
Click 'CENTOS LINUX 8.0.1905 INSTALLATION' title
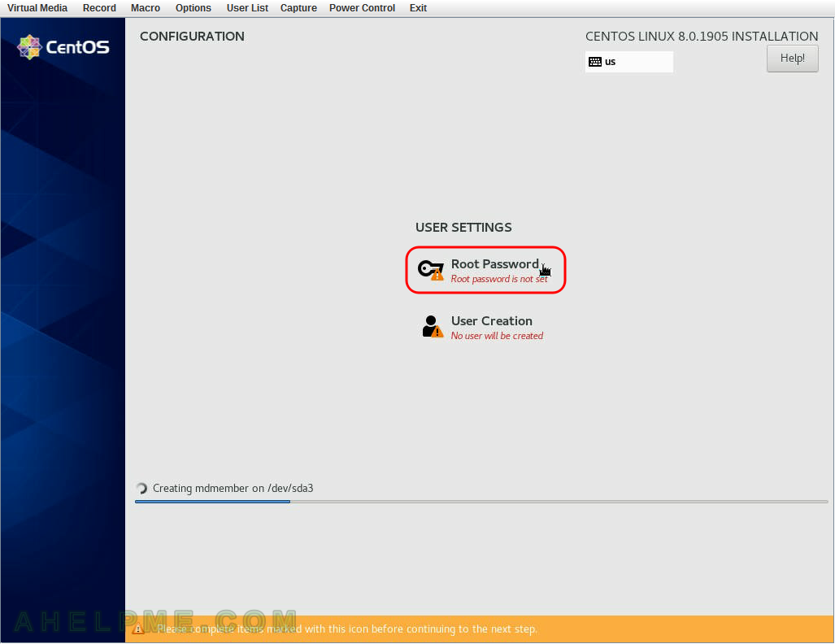702,37
